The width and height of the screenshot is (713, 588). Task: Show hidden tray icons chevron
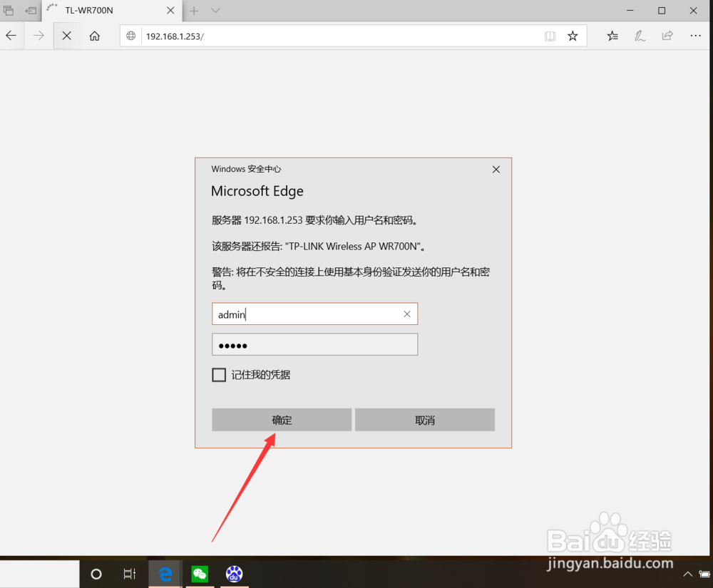687,574
